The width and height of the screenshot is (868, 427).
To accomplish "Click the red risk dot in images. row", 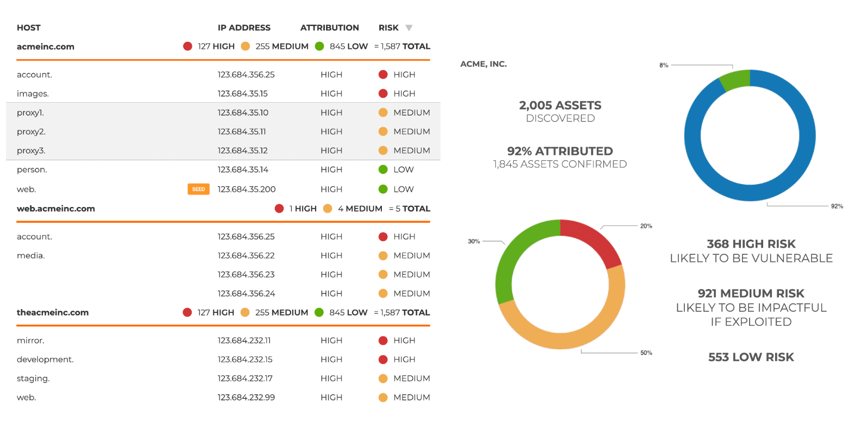I will tap(383, 93).
